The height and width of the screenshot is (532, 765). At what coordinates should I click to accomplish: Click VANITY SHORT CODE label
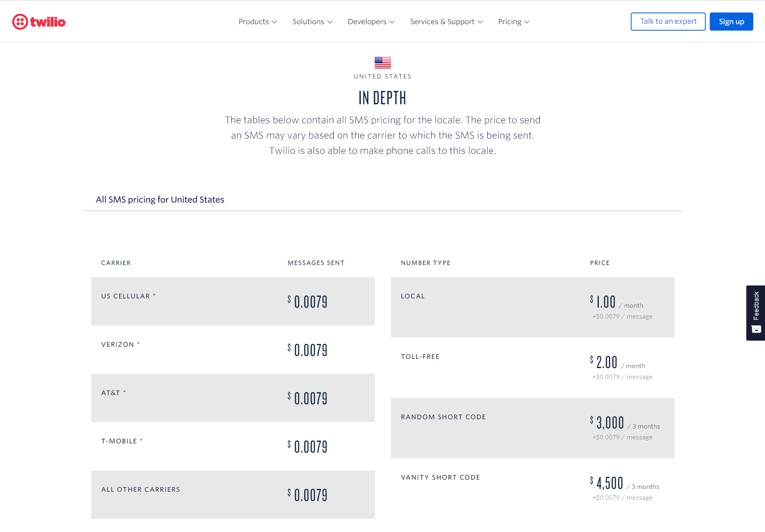pos(441,477)
